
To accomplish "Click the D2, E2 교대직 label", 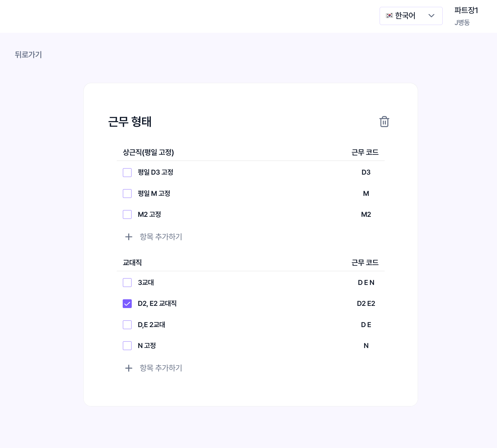I will (157, 303).
